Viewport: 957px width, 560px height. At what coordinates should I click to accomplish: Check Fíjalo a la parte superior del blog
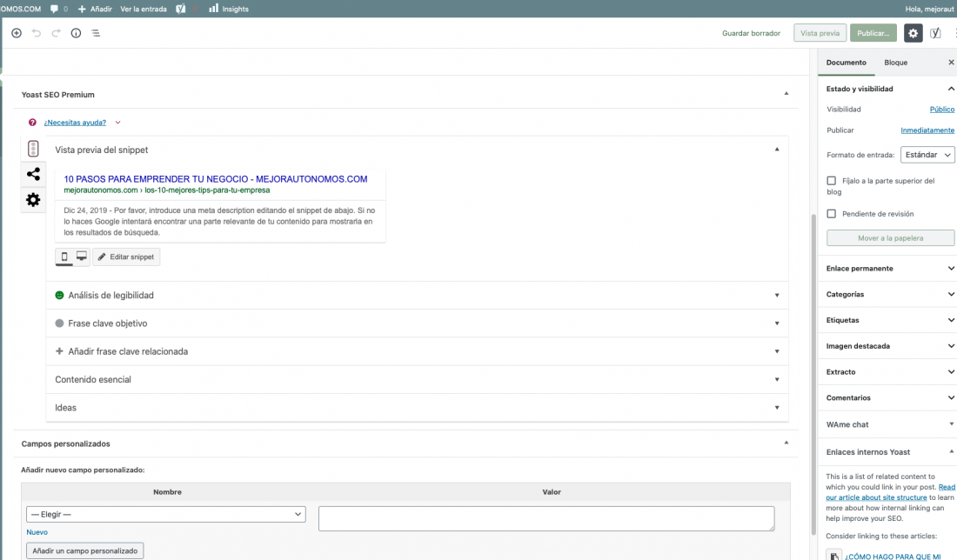[x=831, y=181]
